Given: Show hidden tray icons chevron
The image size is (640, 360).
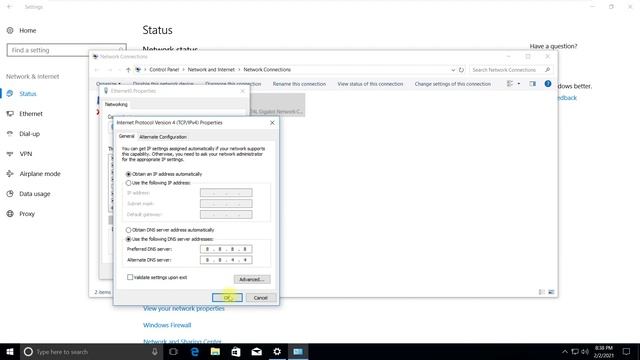Looking at the screenshot, I should click(x=565, y=352).
